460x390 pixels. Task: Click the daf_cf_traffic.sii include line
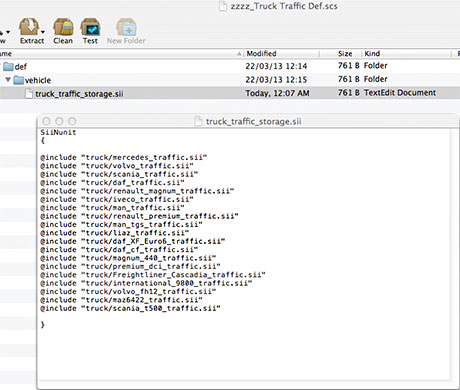[119, 249]
